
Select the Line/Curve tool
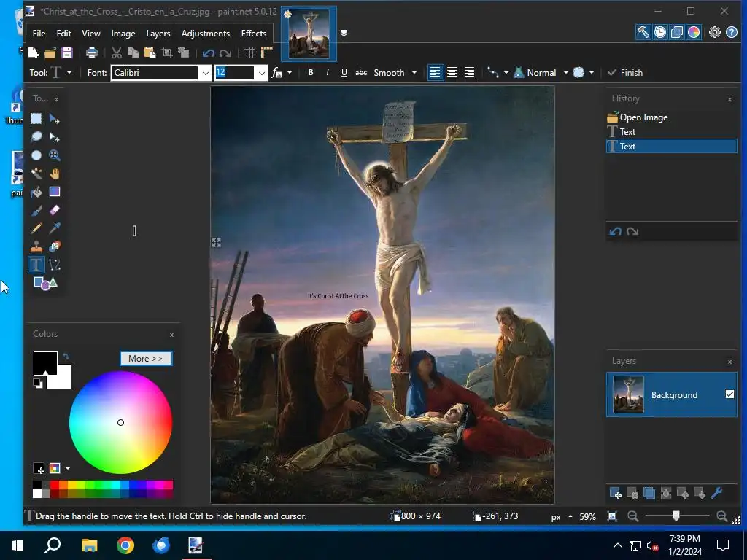[54, 265]
